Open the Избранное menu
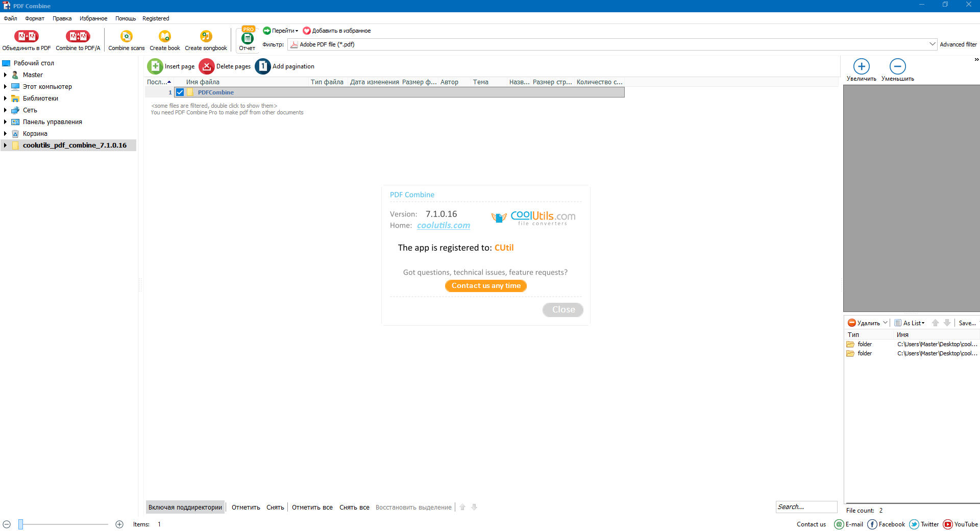The image size is (980, 531). [x=93, y=18]
